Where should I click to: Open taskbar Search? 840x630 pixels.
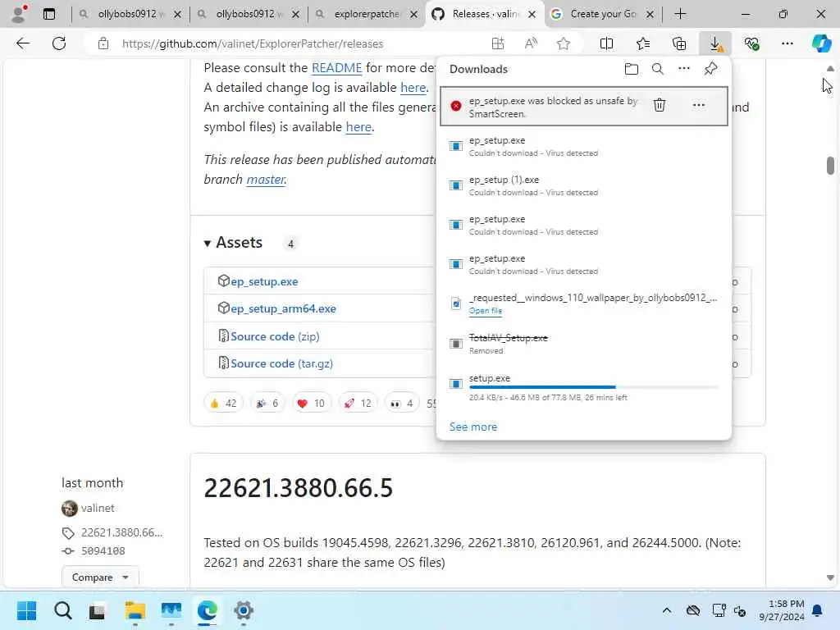(62, 610)
